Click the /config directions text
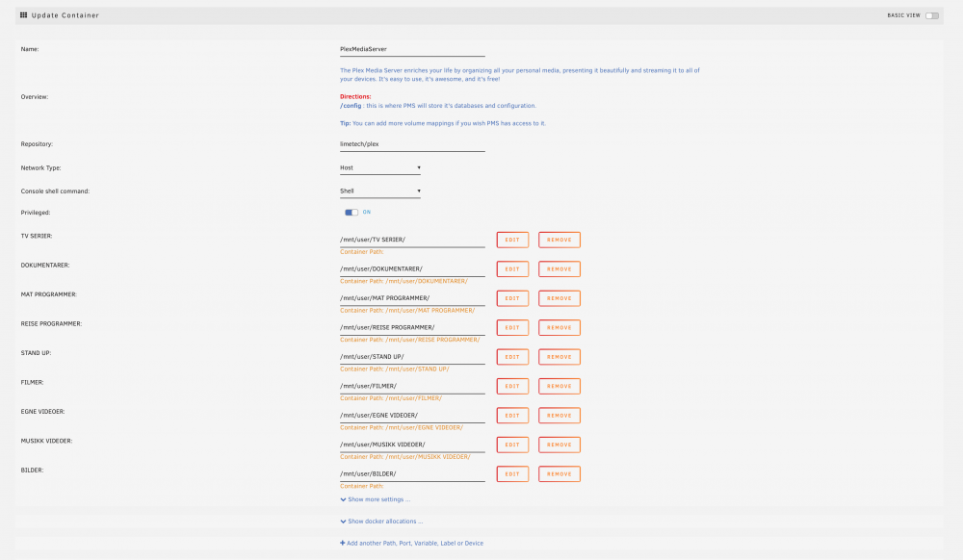Viewport: 963px width, 560px height. tap(438, 106)
